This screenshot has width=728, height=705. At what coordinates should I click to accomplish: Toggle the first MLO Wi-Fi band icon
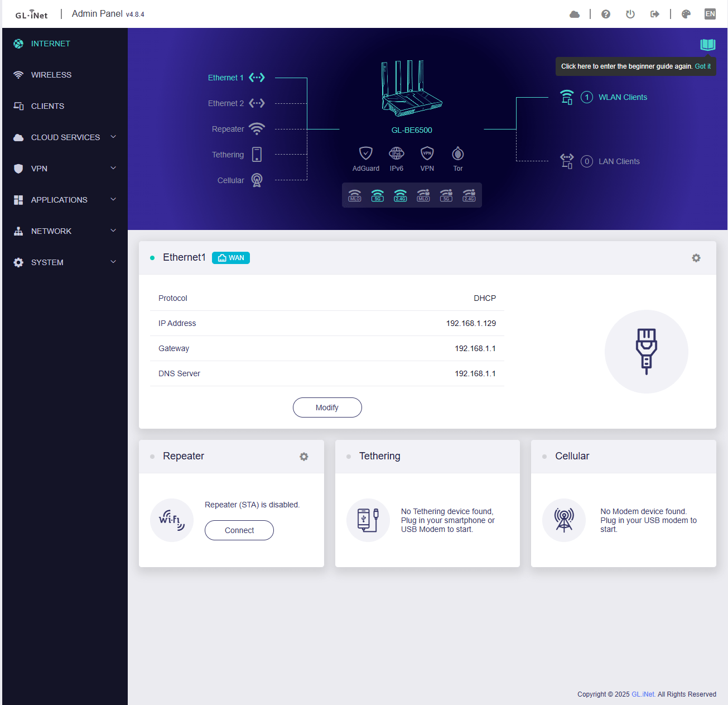click(355, 195)
